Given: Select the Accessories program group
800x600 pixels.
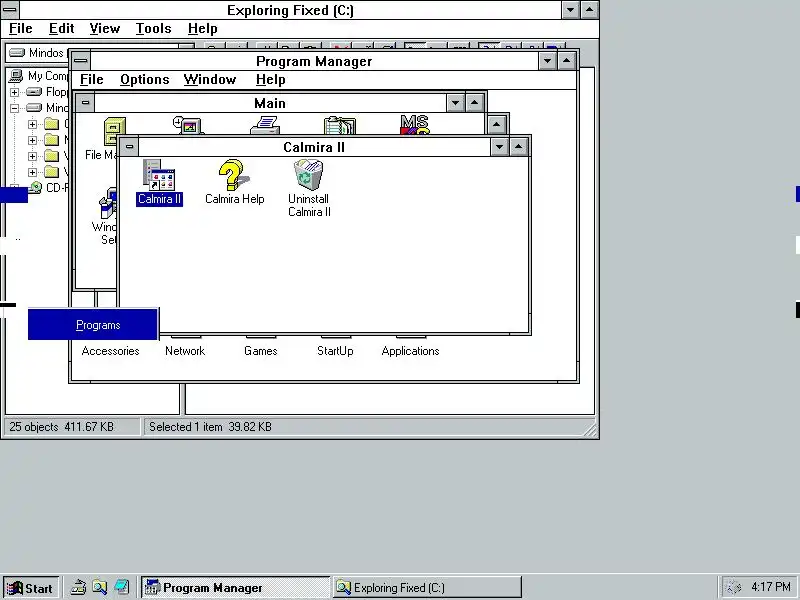Looking at the screenshot, I should pos(110,351).
